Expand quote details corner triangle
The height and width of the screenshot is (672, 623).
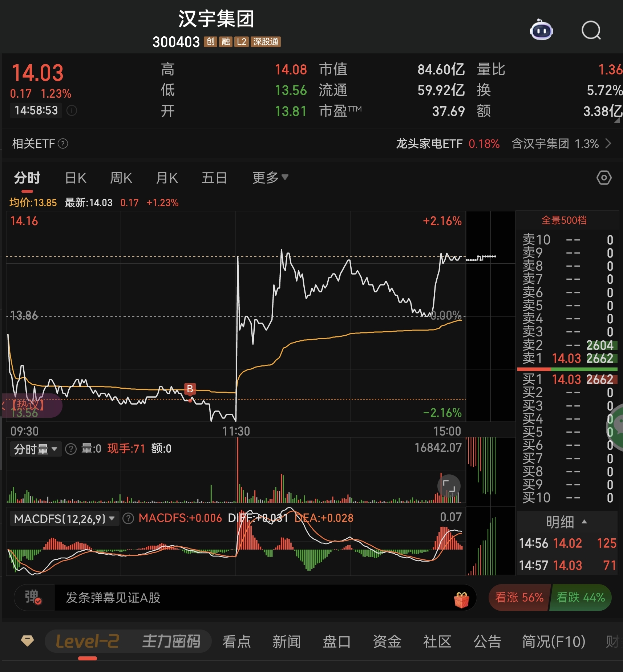(617, 120)
